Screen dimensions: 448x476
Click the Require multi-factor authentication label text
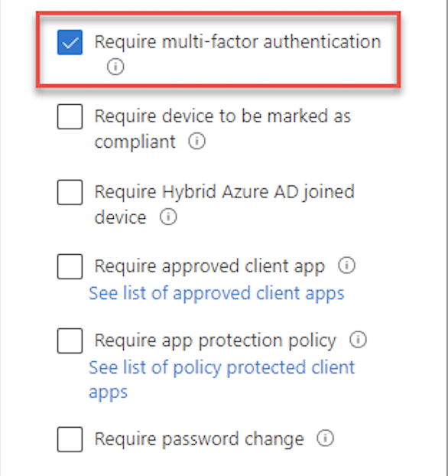(x=238, y=41)
